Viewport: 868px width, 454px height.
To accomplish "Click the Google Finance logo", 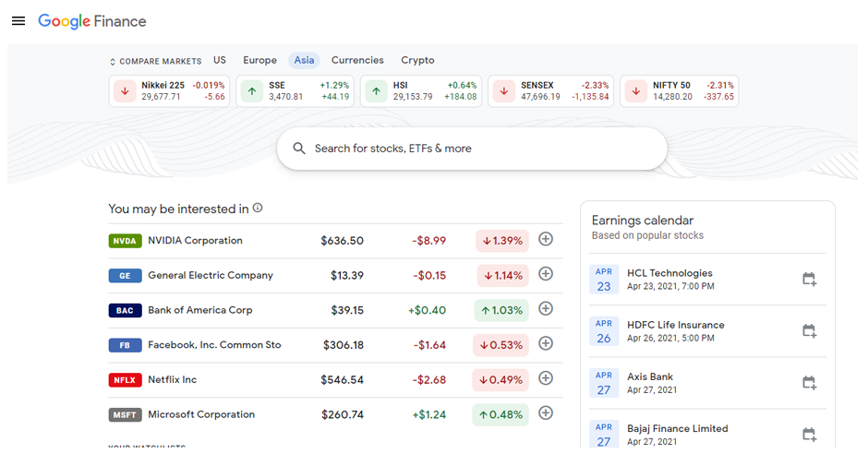I will [92, 21].
